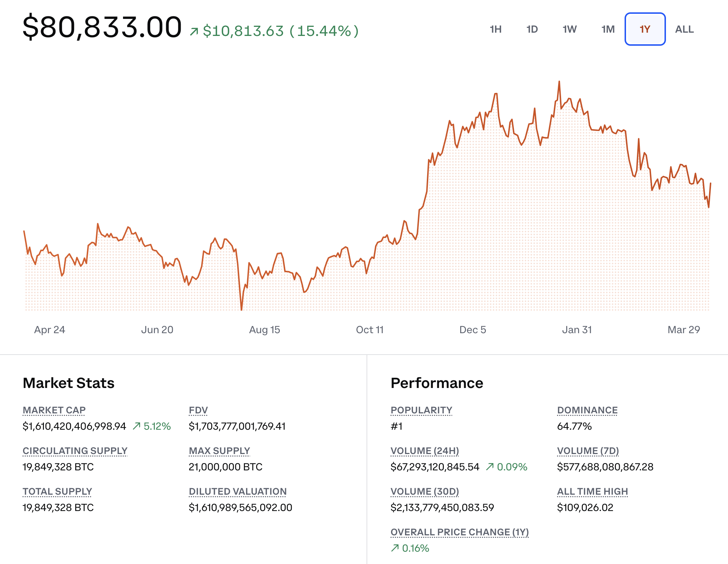This screenshot has height=564, width=728.
Task: Click the TOTAL SUPPLY label
Action: pyautogui.click(x=57, y=491)
